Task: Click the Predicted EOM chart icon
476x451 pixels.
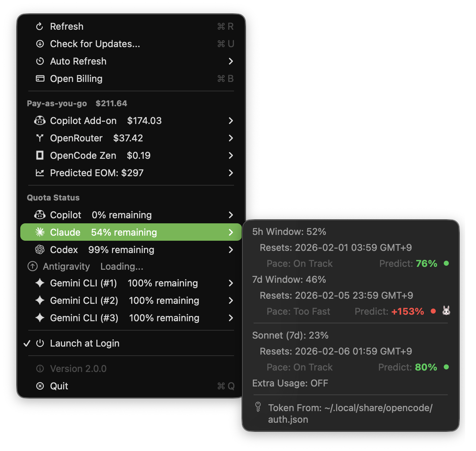Action: pyautogui.click(x=40, y=173)
